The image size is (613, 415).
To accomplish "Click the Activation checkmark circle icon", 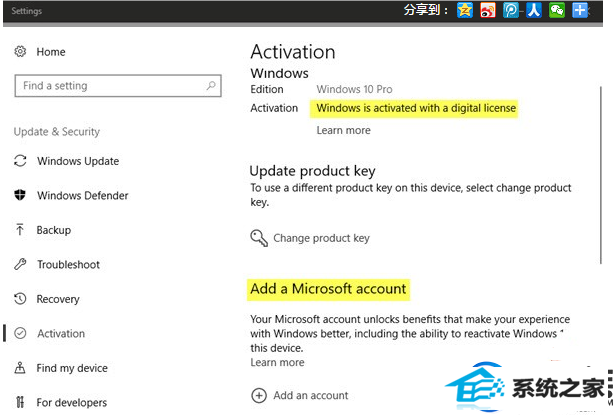I will (x=20, y=333).
